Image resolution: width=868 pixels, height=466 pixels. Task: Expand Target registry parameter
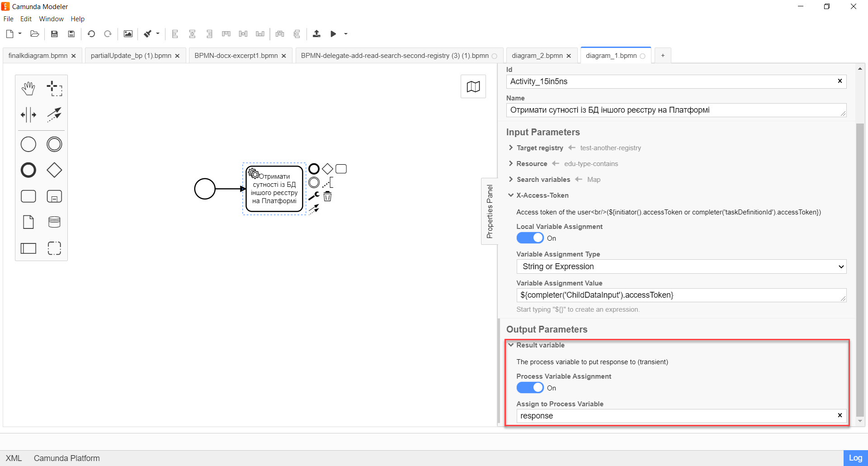[x=511, y=148]
